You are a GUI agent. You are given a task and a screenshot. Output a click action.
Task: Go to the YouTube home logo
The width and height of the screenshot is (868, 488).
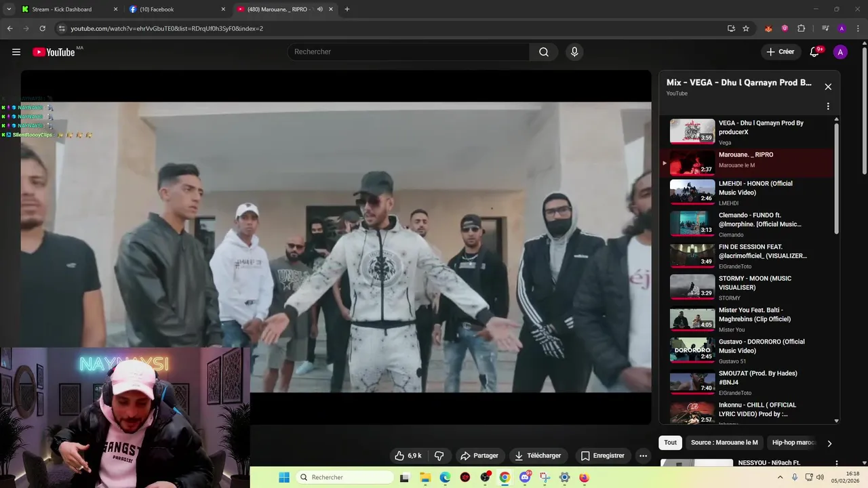click(x=54, y=52)
